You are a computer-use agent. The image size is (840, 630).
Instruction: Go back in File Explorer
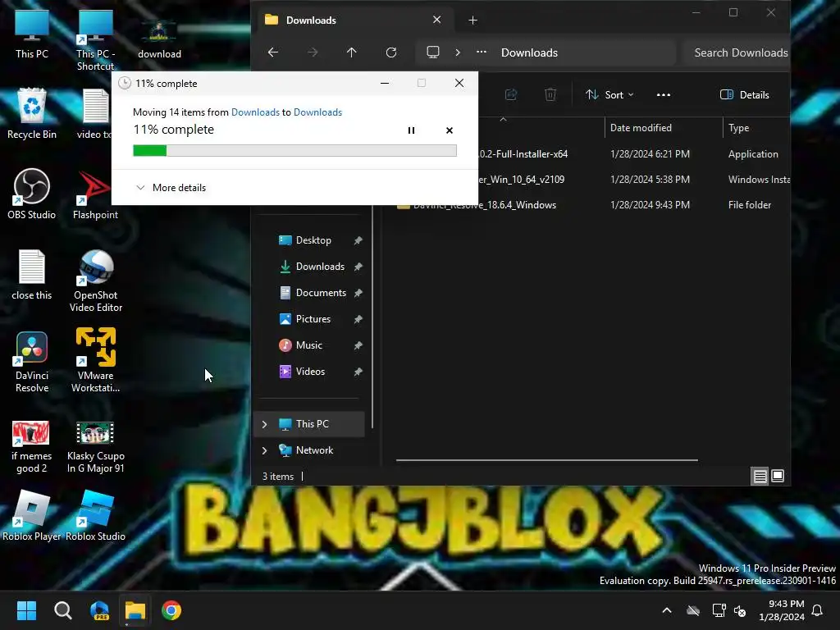click(x=272, y=52)
